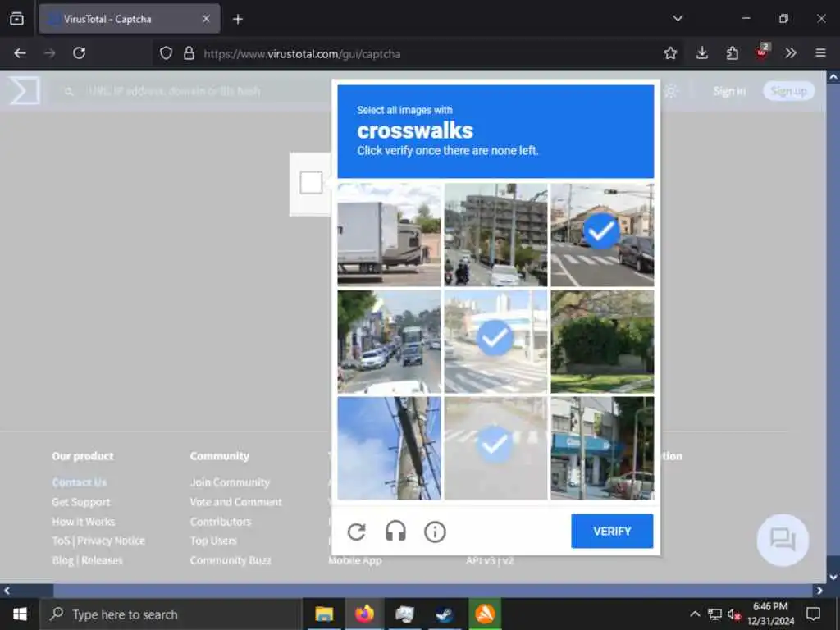Screen dimensions: 840x630
Task: Open the tracking protection shield icon
Action: click(166, 53)
